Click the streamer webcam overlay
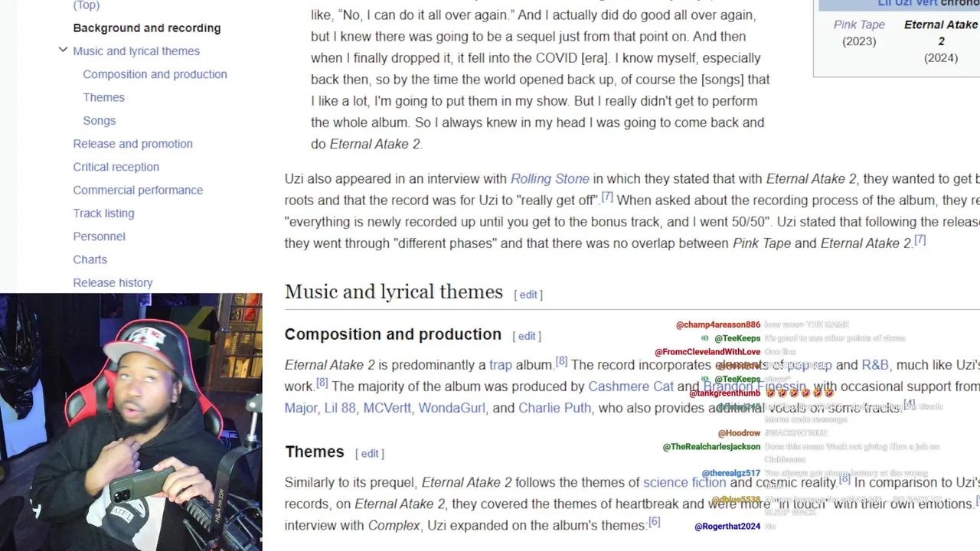980x551 pixels. pos(131,422)
